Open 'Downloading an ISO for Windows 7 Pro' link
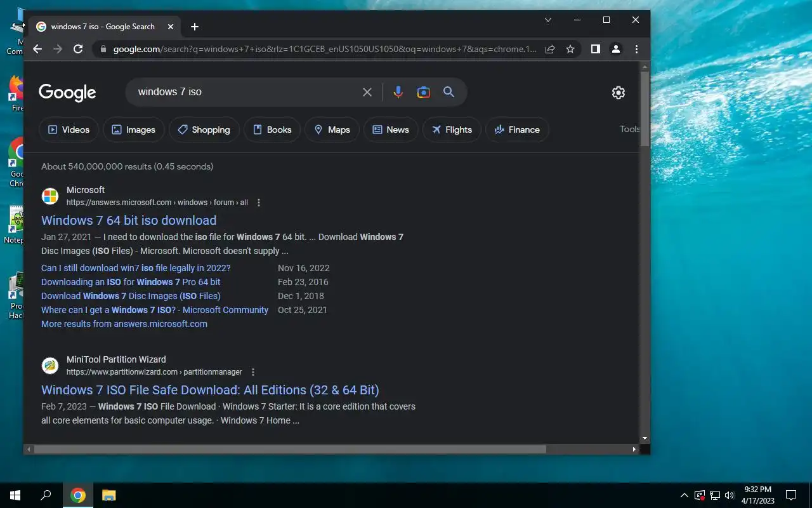The width and height of the screenshot is (812, 508). click(131, 282)
